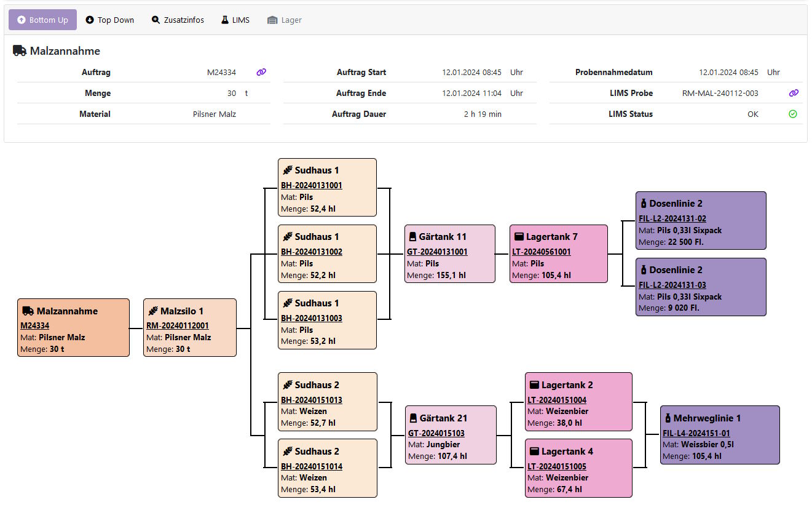Switch to Top Down view

109,20
